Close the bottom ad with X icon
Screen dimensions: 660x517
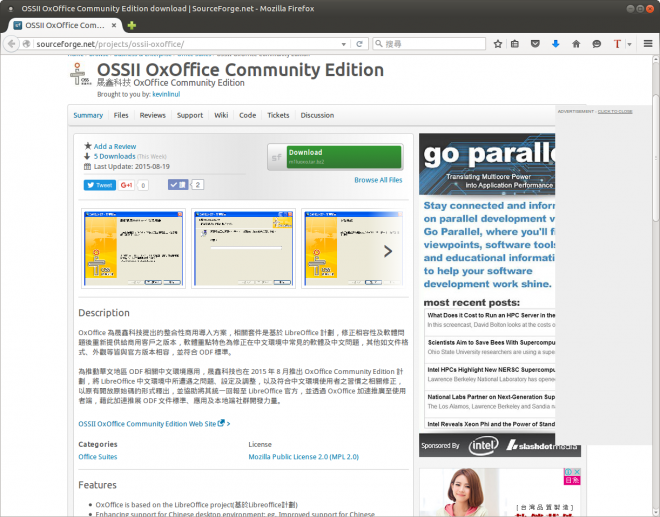(577, 472)
